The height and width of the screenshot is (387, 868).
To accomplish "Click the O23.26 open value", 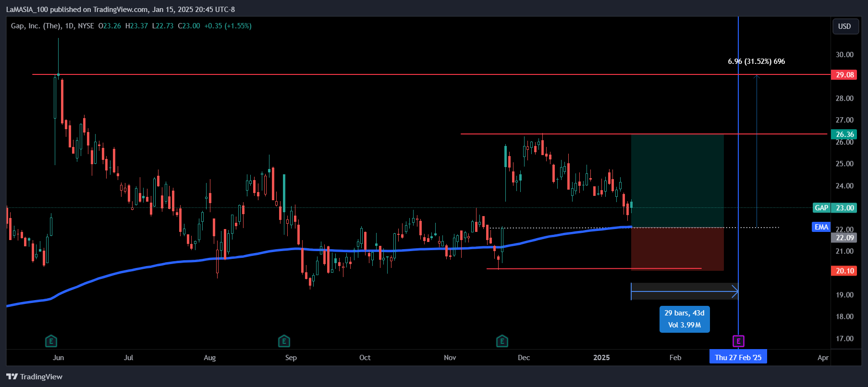I will click(x=110, y=26).
